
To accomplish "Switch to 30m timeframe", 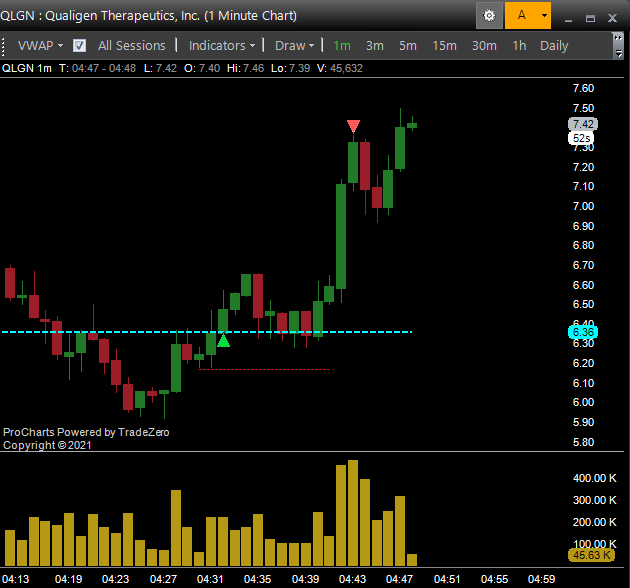I will click(x=484, y=45).
